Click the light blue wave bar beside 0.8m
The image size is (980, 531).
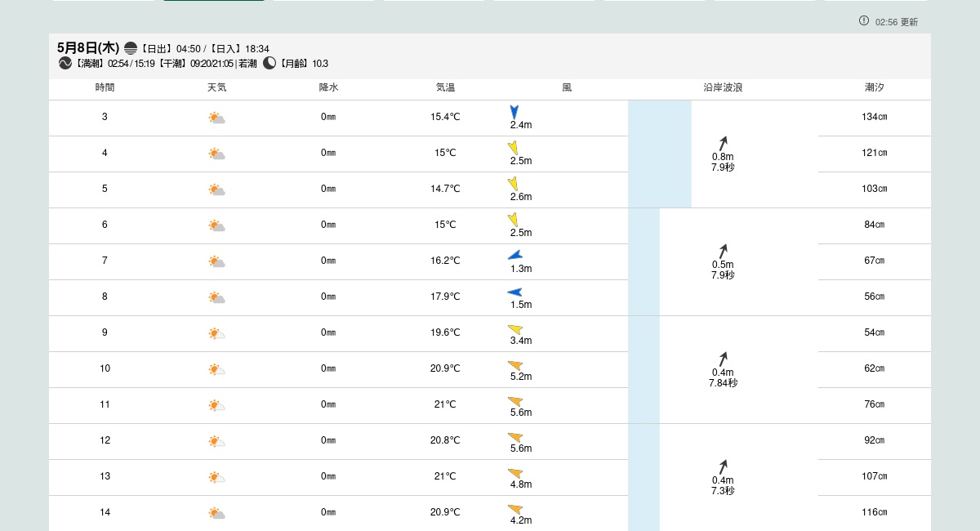(x=659, y=154)
